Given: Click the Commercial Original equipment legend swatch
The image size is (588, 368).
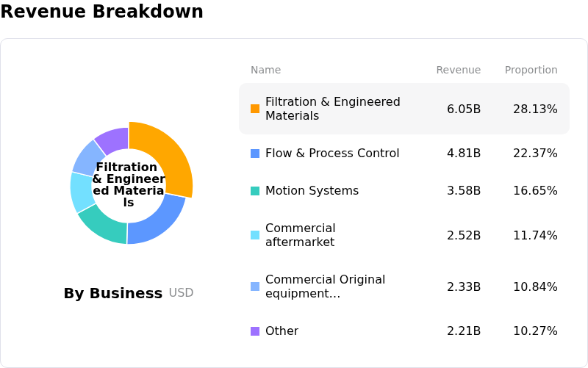Looking at the screenshot, I should point(255,286).
